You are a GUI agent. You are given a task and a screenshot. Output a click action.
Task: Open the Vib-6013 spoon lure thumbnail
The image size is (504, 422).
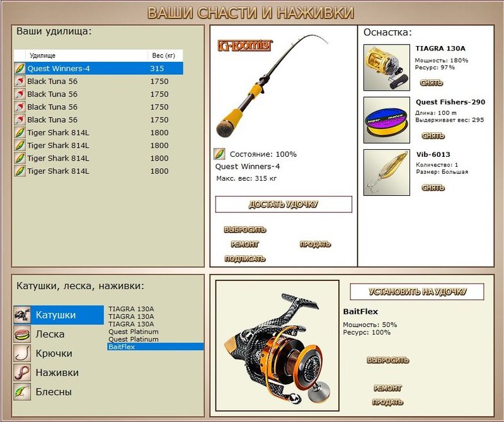pos(387,173)
